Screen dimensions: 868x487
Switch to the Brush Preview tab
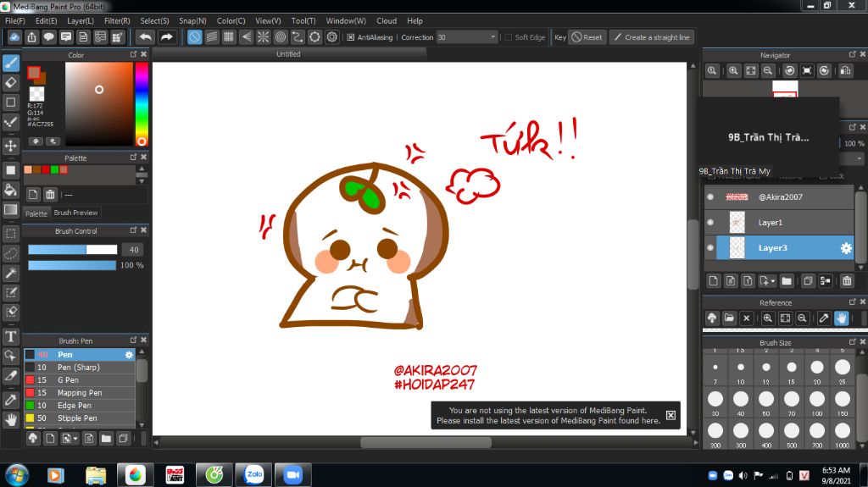(75, 213)
